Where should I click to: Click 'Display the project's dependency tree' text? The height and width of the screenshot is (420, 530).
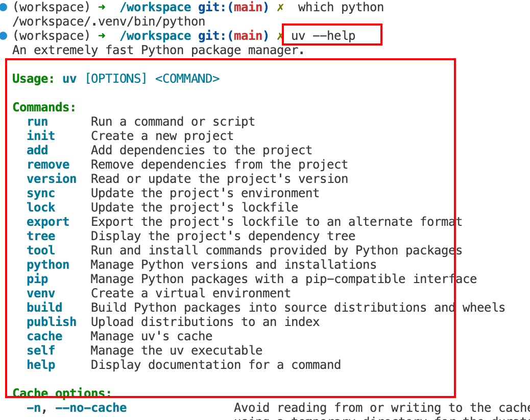[x=223, y=236]
